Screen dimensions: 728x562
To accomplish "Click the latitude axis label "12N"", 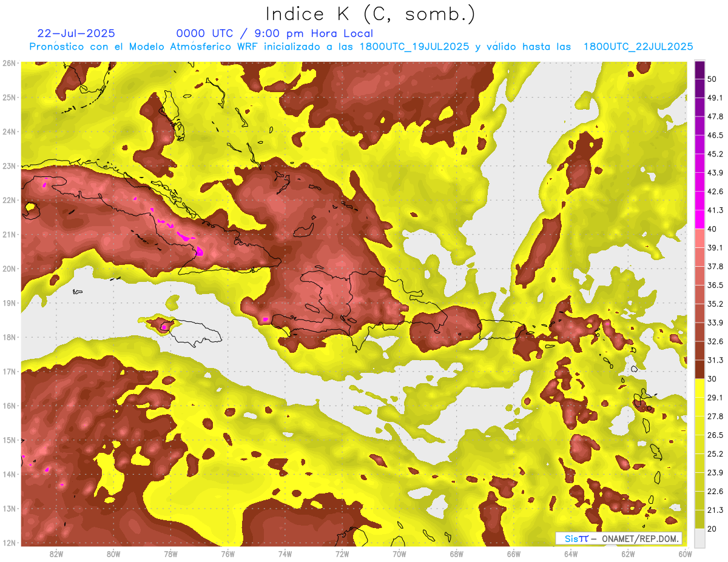I will [x=9, y=543].
